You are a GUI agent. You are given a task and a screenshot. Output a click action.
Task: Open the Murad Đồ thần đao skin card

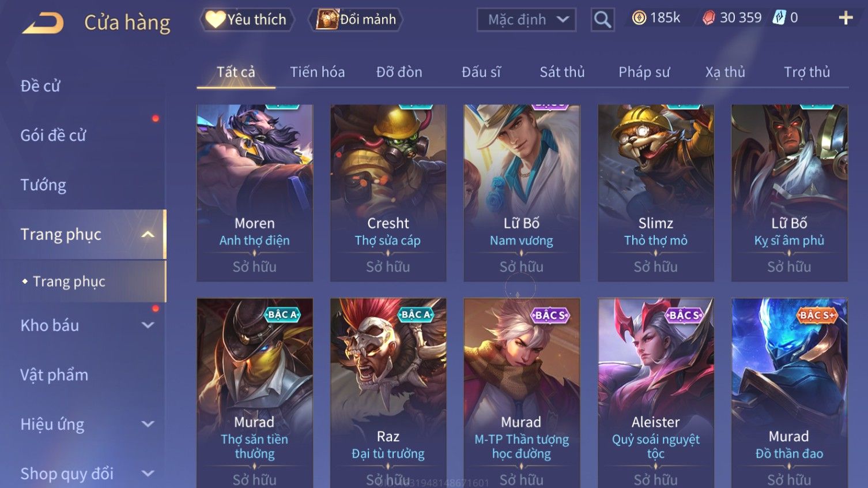coord(789,393)
